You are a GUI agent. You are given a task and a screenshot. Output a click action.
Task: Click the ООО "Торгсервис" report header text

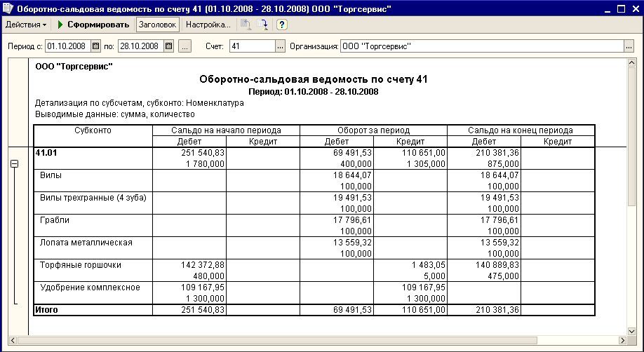click(74, 66)
